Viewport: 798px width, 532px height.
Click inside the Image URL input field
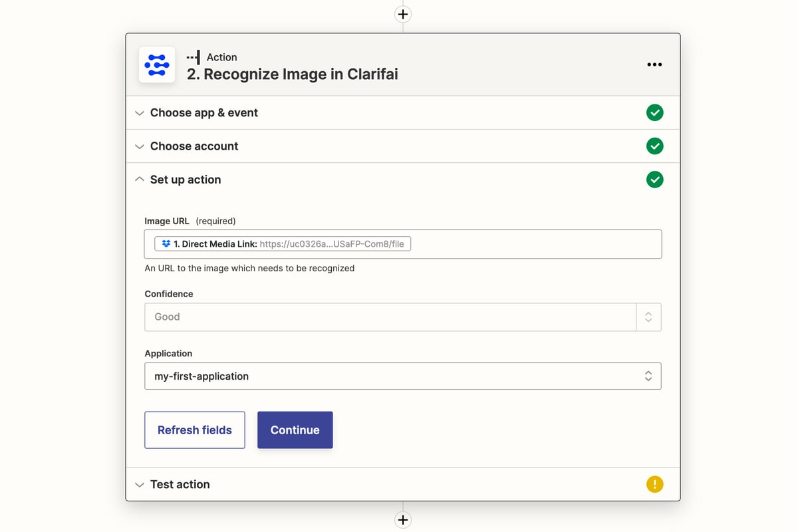coord(532,244)
